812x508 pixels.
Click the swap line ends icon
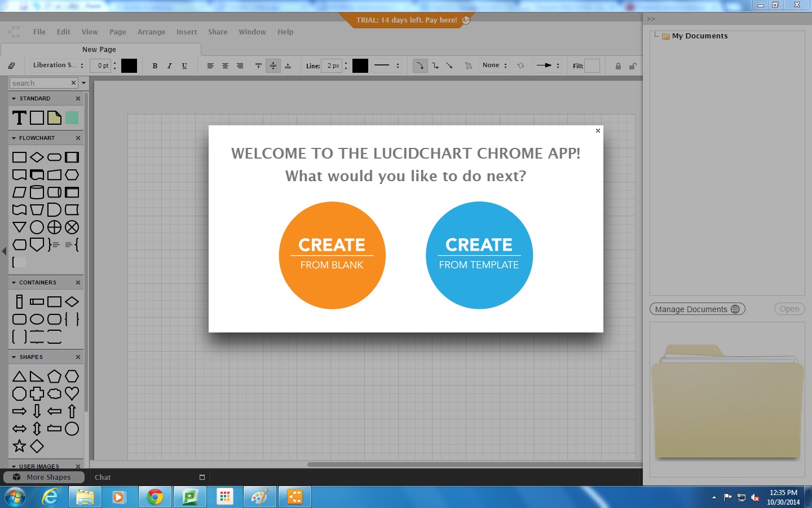coord(520,65)
